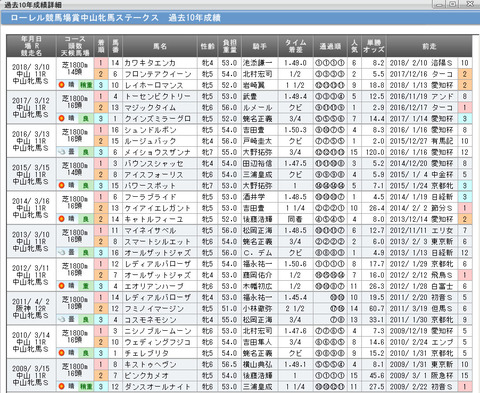Click the 単勝オッズ column header
Image resolution: width=480 pixels, height=393 pixels.
click(374, 46)
